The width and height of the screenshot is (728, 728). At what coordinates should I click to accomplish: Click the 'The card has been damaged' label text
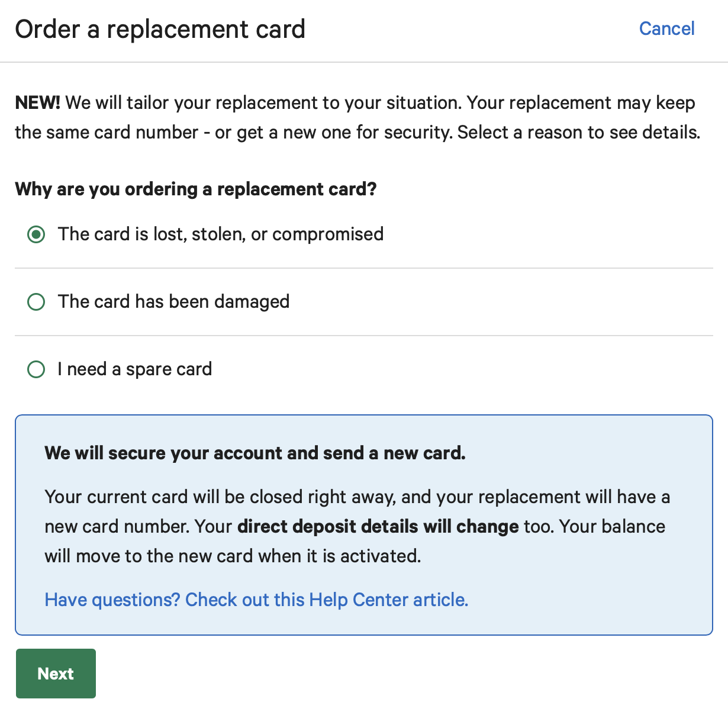pyautogui.click(x=173, y=302)
